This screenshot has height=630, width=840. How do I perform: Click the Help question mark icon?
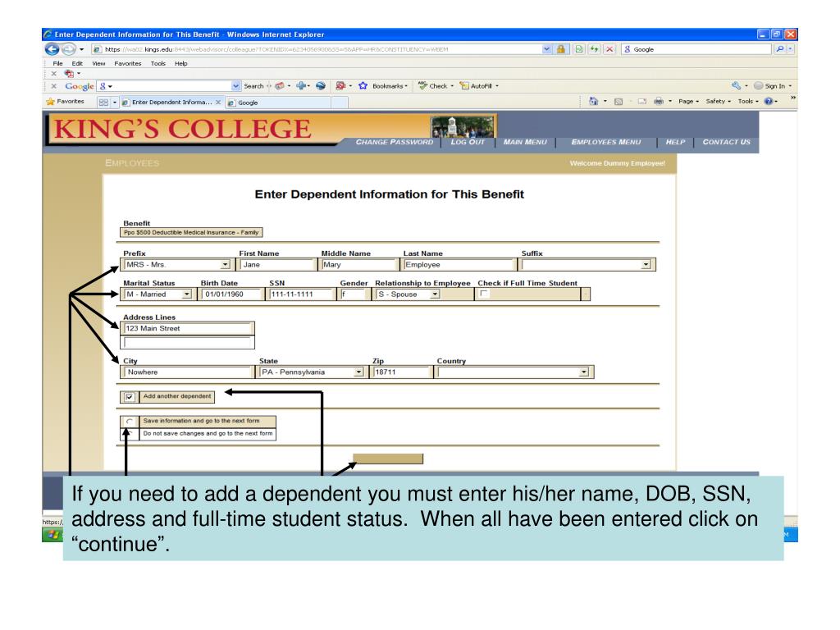(768, 101)
